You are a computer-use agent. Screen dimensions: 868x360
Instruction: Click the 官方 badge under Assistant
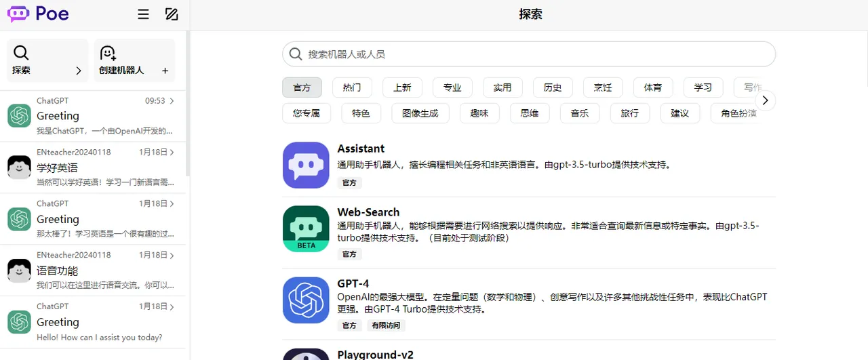pos(349,183)
